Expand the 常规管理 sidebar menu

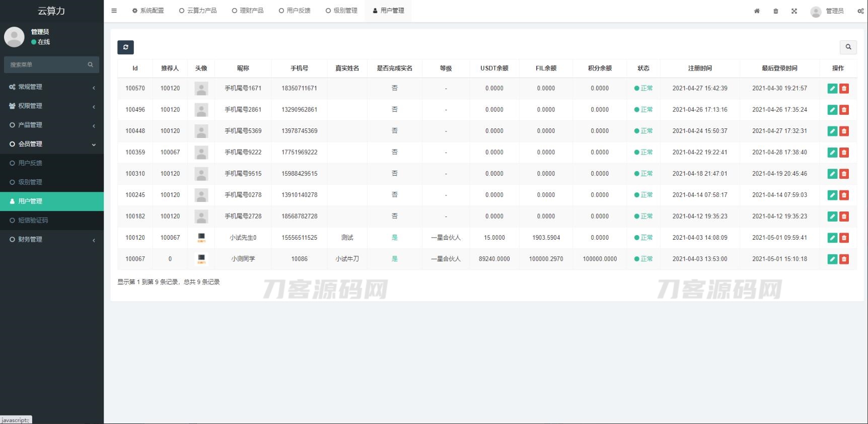coord(52,87)
